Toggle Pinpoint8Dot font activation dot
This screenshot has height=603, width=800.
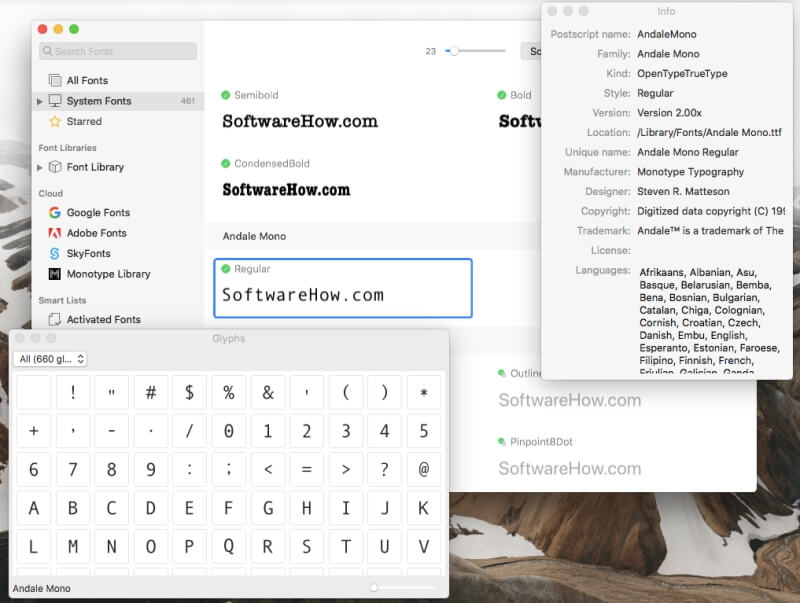[502, 442]
